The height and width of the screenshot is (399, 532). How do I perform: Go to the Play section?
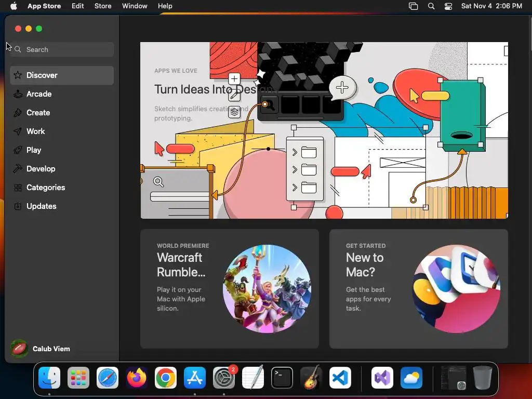(x=62, y=150)
